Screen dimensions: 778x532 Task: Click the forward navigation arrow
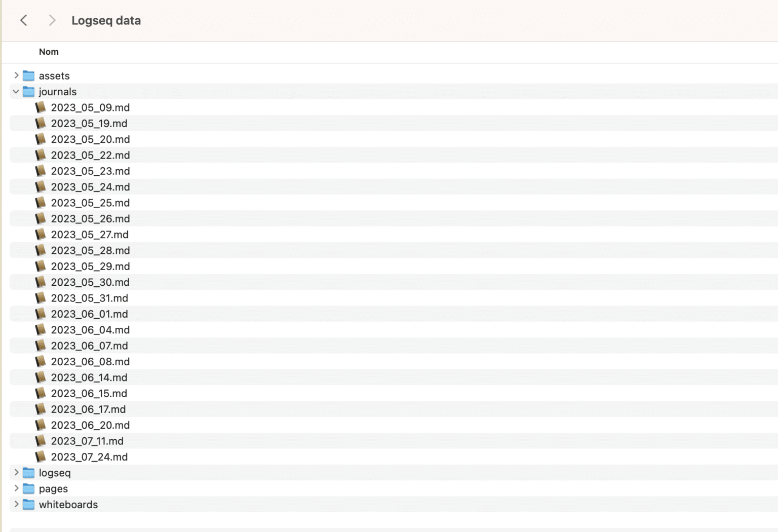(52, 20)
